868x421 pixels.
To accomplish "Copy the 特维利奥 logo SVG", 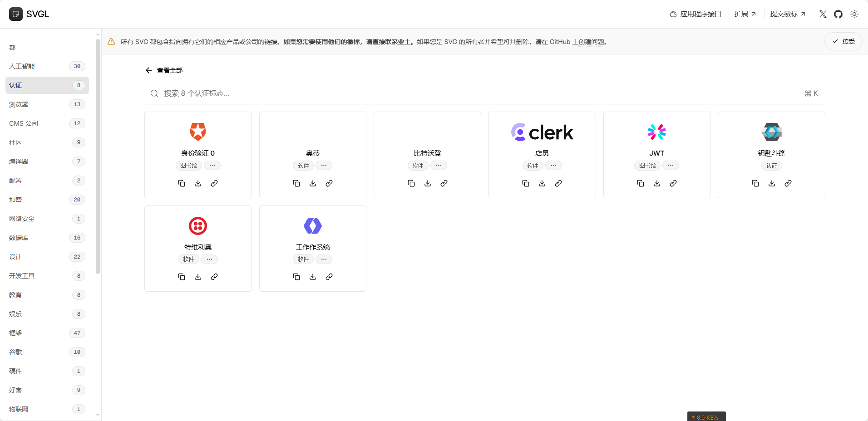I will pos(182,277).
